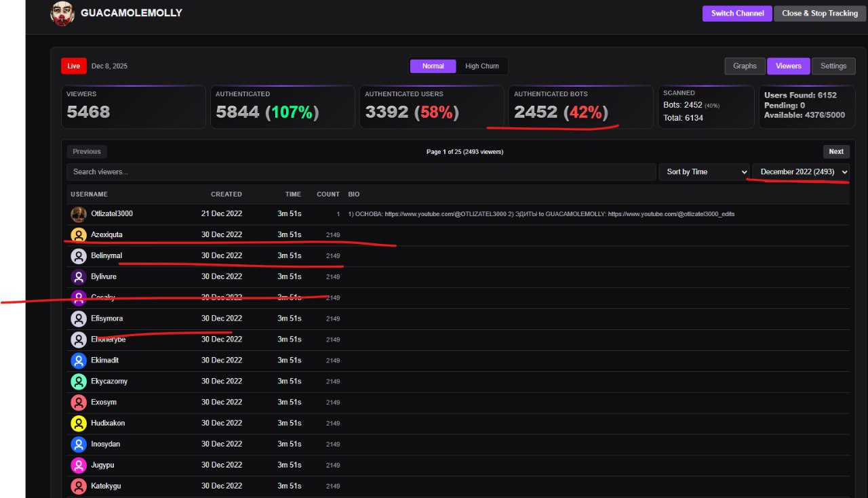Click the Switch Channel button
Viewport: 868px width, 498px height.
pos(737,14)
